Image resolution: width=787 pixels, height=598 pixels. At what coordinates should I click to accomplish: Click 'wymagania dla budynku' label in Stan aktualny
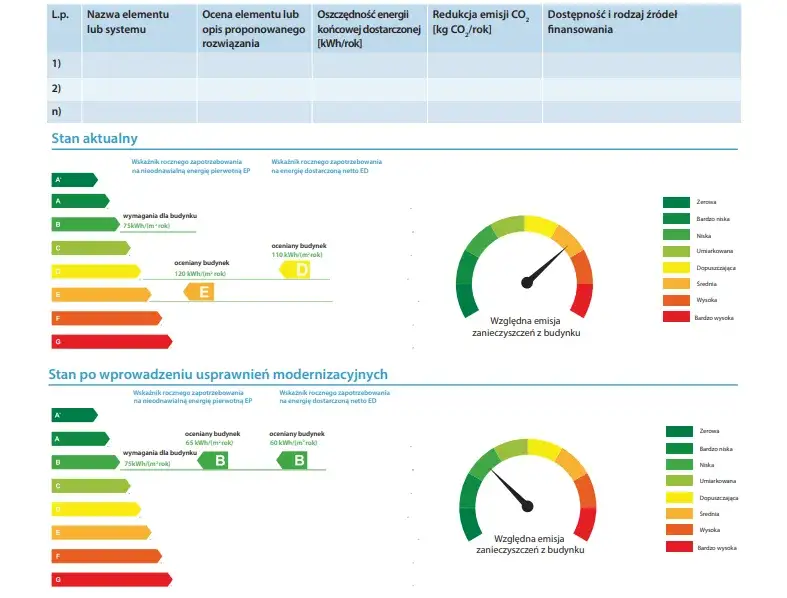coord(159,216)
